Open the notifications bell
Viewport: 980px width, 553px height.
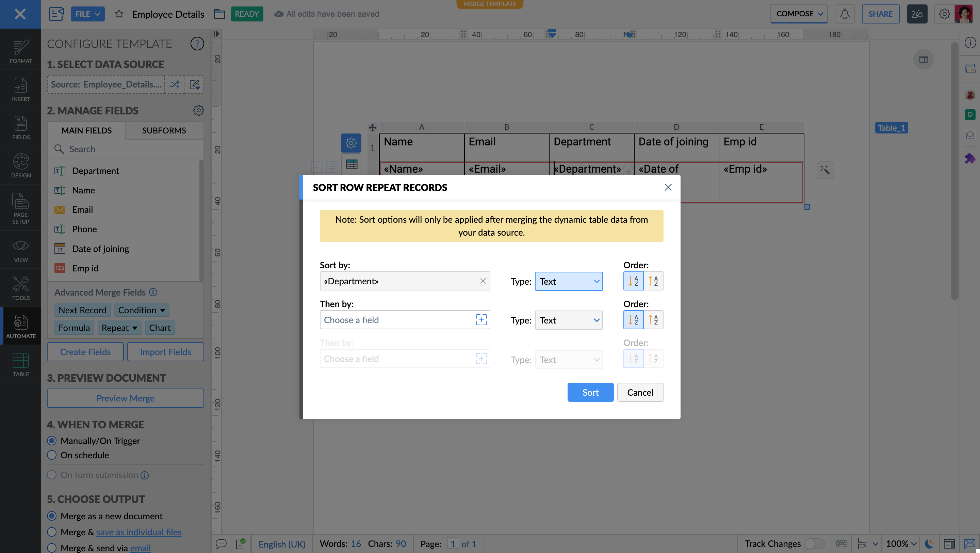pos(845,14)
